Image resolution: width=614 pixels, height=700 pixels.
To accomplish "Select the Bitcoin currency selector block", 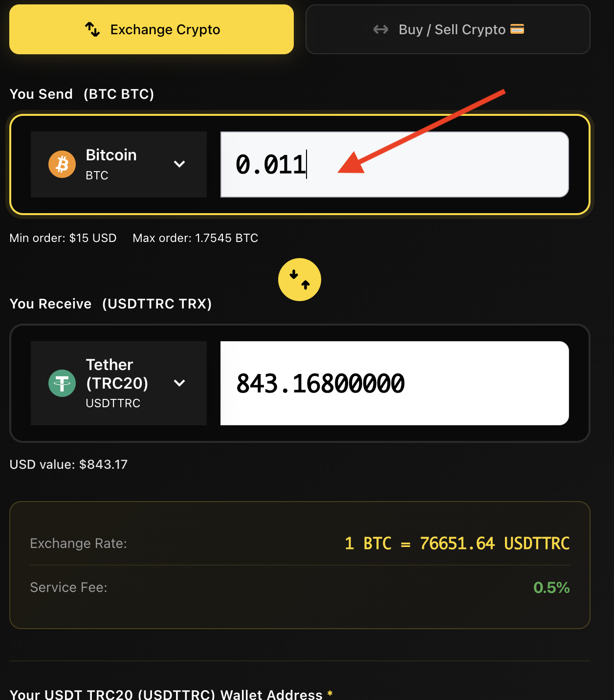I will (118, 164).
